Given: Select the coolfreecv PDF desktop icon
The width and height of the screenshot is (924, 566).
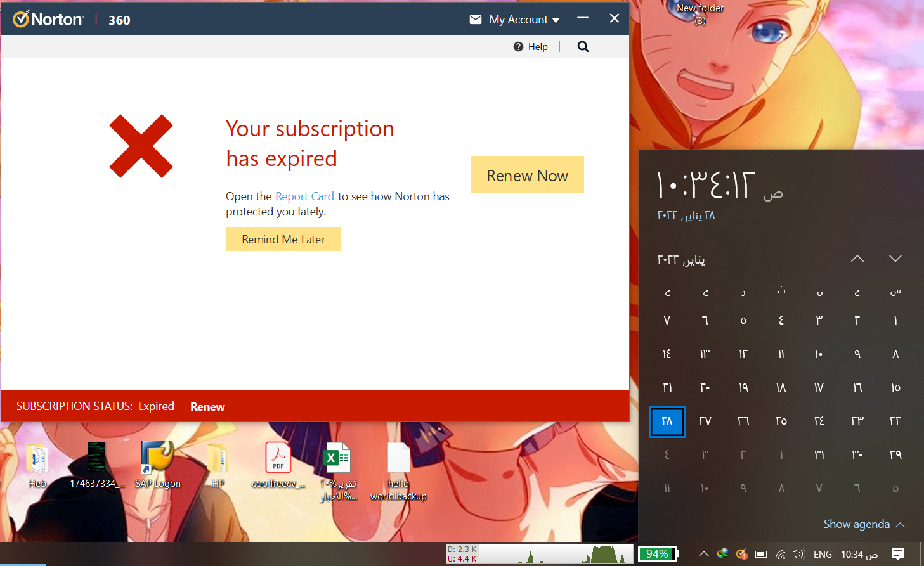Looking at the screenshot, I should pyautogui.click(x=278, y=466).
